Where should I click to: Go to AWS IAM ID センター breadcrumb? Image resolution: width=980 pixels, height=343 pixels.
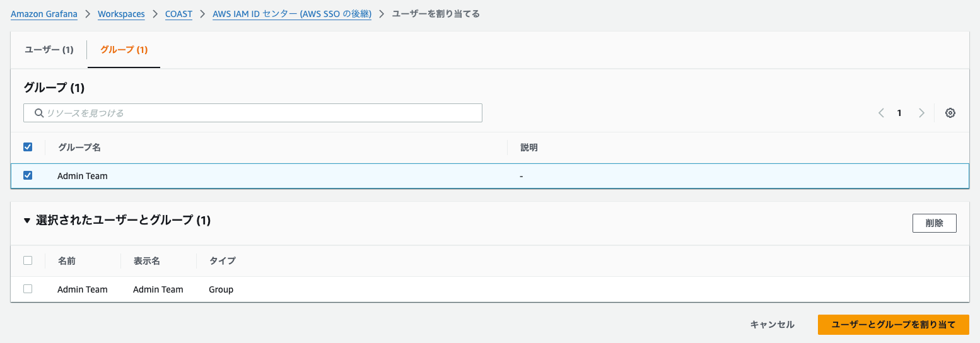point(292,14)
